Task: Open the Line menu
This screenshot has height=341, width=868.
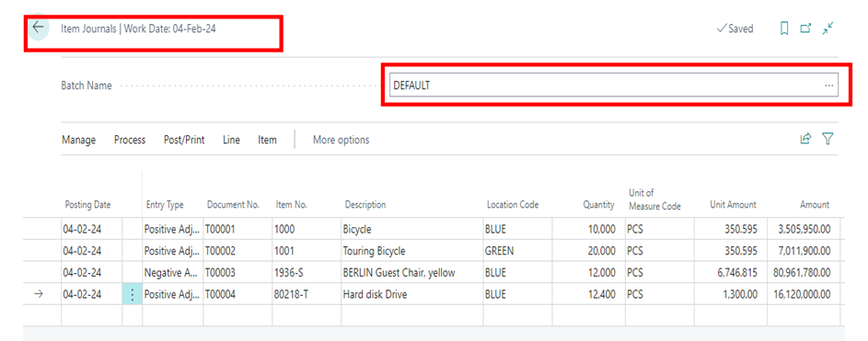Action: (231, 140)
